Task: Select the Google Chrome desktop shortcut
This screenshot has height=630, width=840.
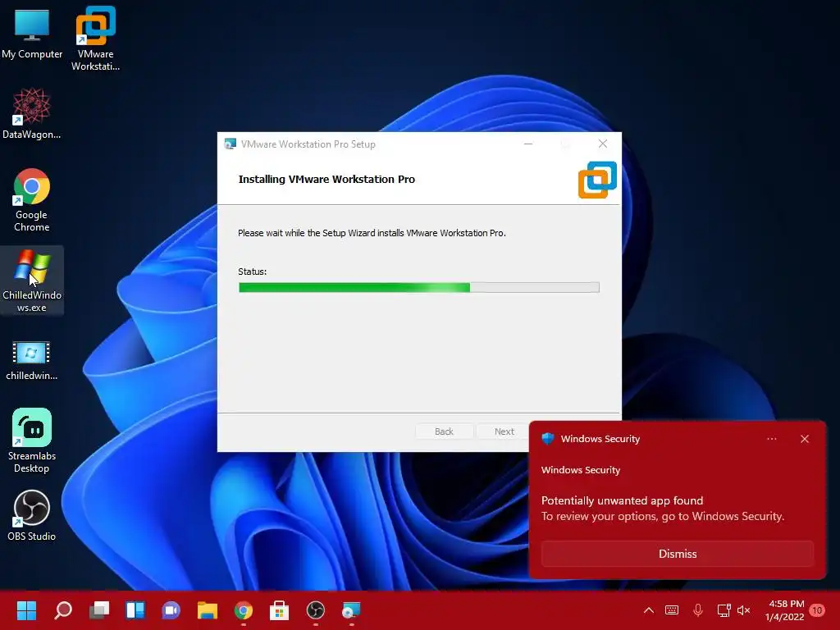Action: coord(32,199)
